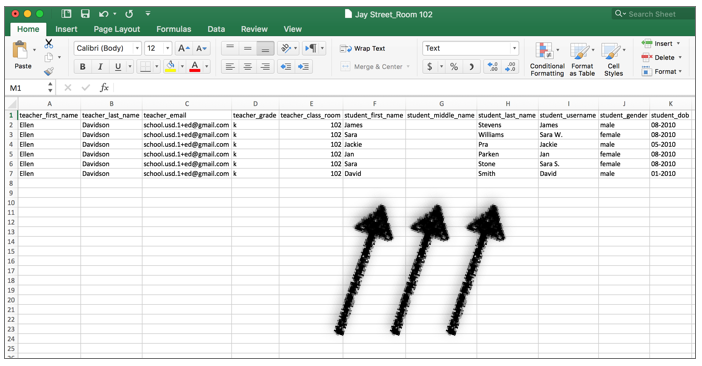This screenshot has width=702, height=366.
Task: Increase font size with the larger A icon
Action: click(184, 48)
